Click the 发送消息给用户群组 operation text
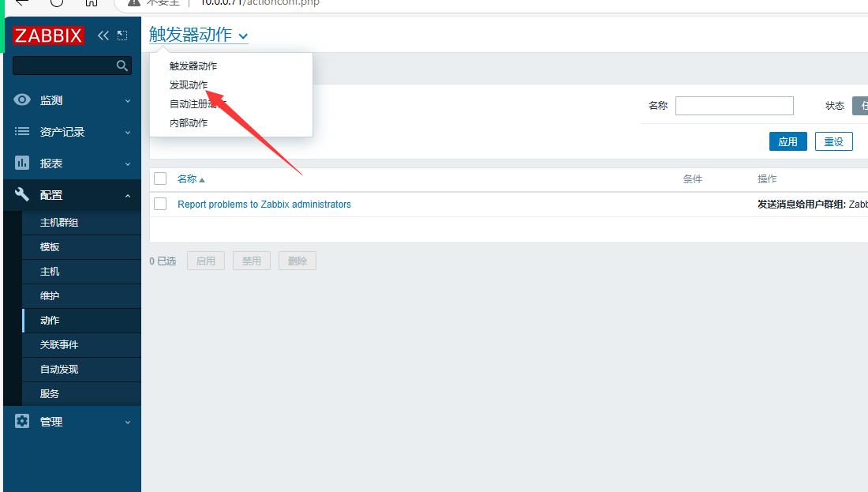Screen dimensions: 868x492 tap(802, 205)
